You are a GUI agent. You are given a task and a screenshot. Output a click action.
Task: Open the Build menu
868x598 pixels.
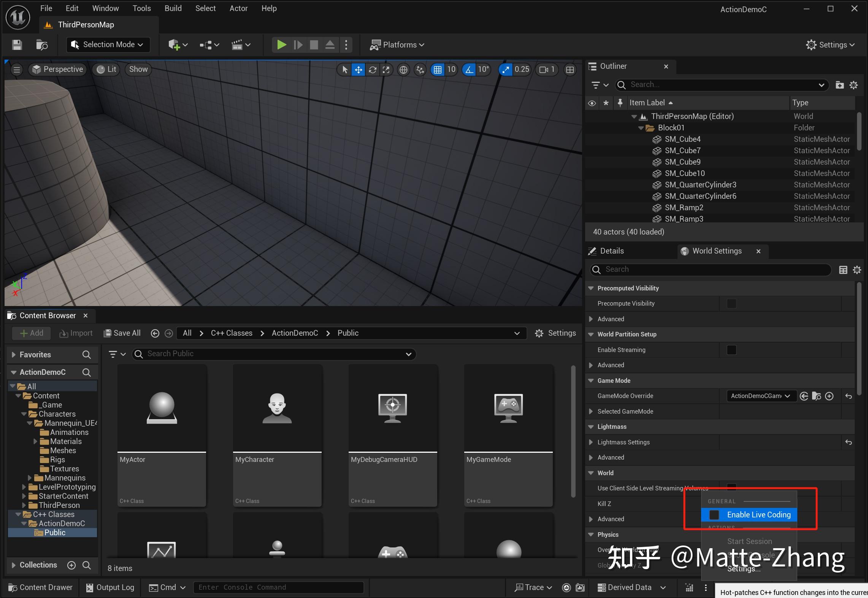[x=173, y=8]
